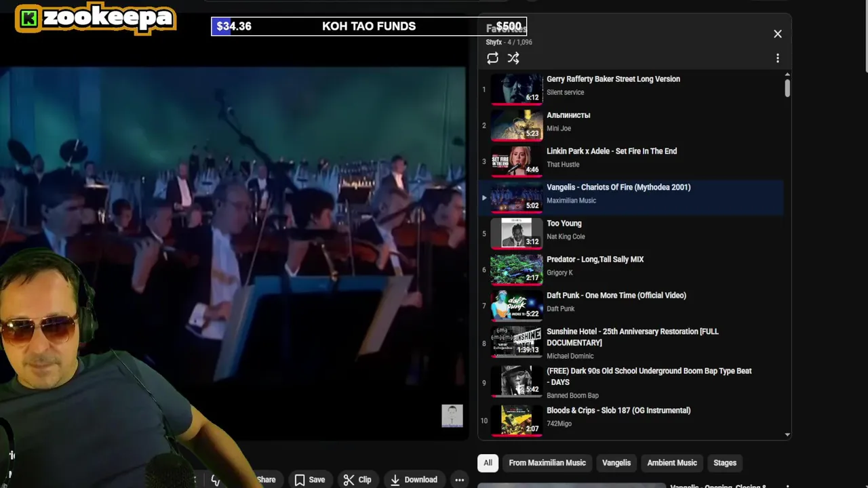The image size is (868, 488).
Task: Download the video
Action: tap(414, 480)
